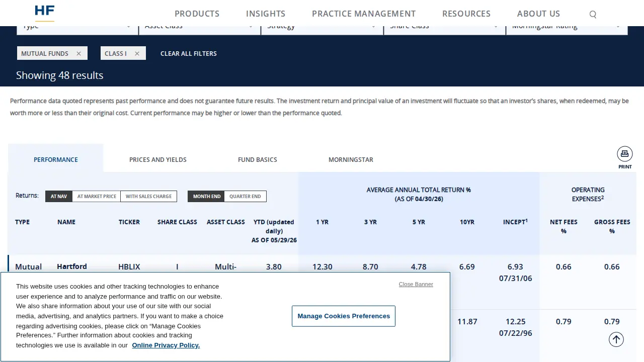The image size is (644, 362).
Task: Open the Practice Management menu
Action: [x=364, y=14]
